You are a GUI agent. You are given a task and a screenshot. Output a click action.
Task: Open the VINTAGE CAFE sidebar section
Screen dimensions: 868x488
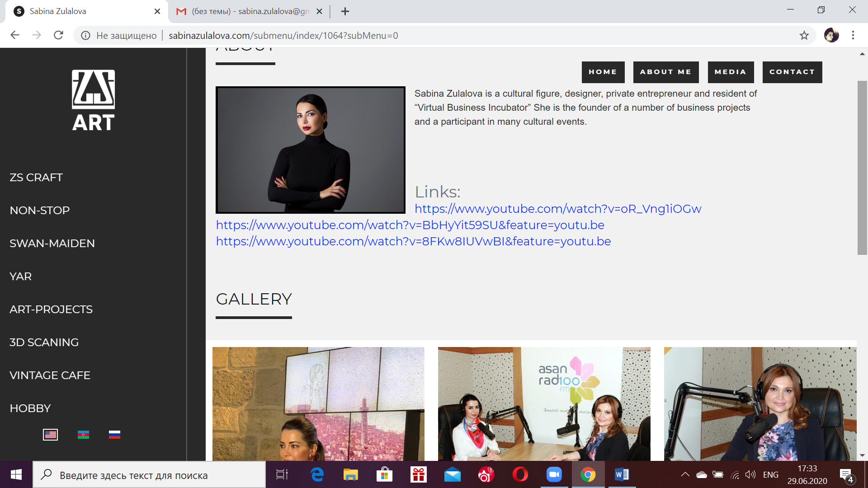[x=50, y=375]
